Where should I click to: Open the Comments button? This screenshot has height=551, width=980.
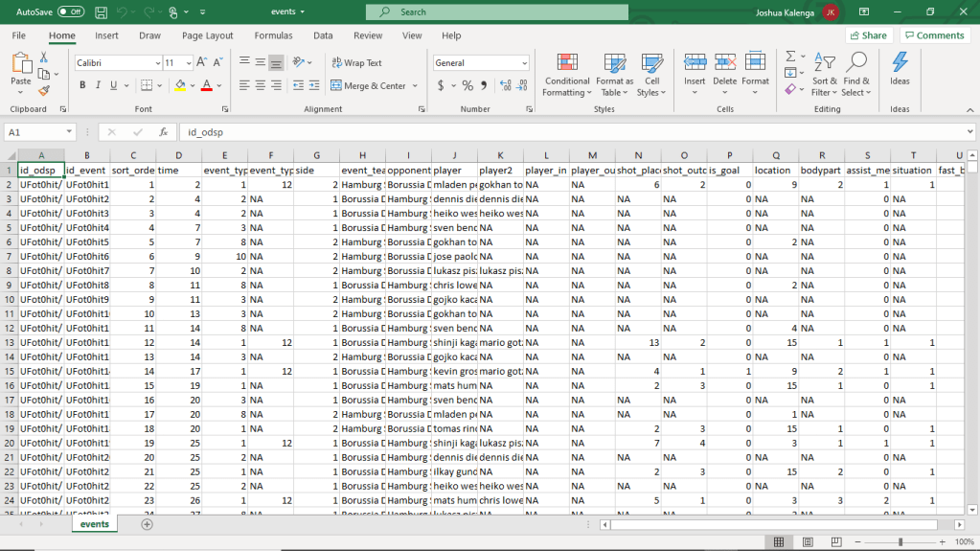coord(934,35)
